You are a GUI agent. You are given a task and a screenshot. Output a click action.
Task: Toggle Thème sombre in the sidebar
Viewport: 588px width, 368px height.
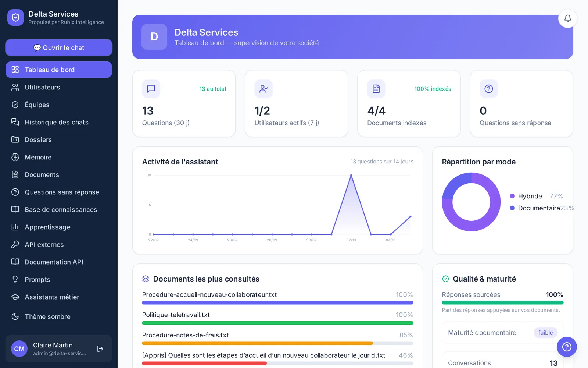(x=59, y=316)
